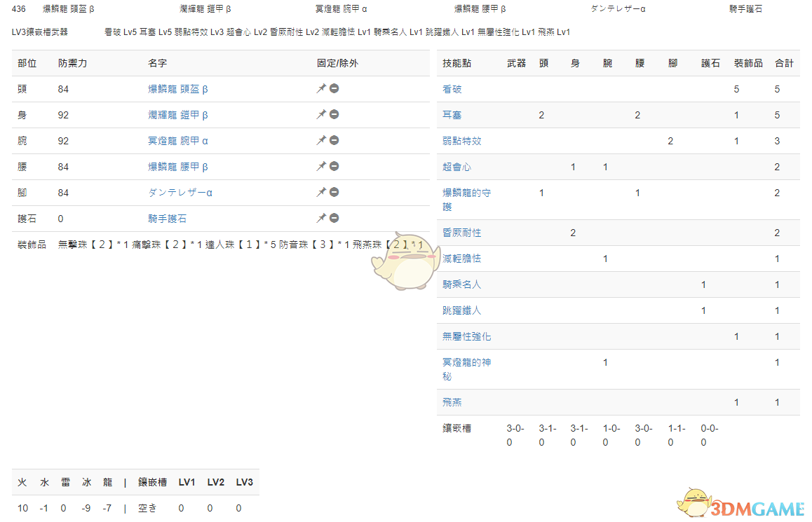The height and width of the screenshot is (522, 812).
Task: Open the 減輕膽怯 skill link
Action: point(462,258)
